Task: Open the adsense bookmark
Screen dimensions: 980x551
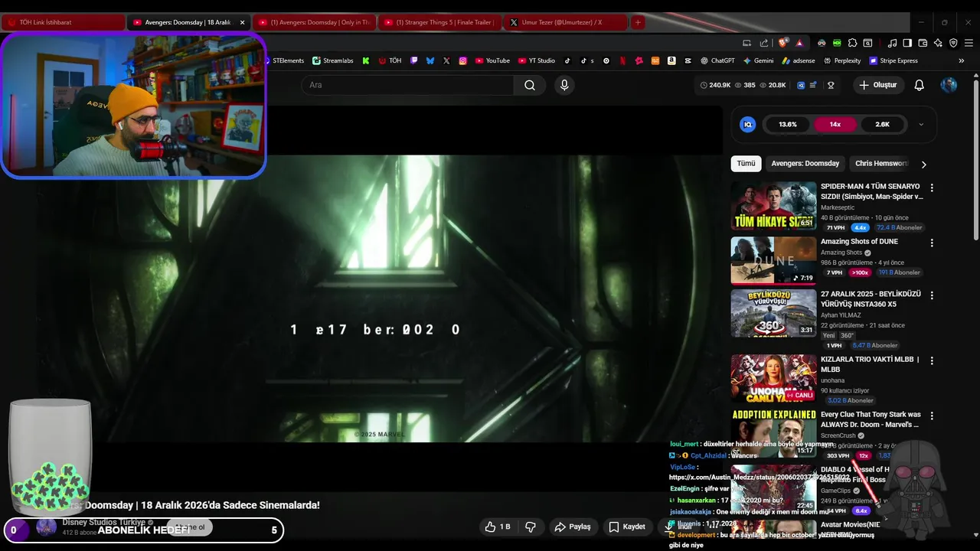Action: point(799,60)
